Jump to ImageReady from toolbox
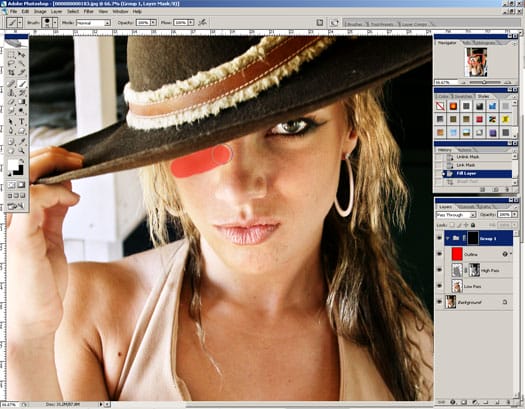525x409 pixels. point(16,206)
